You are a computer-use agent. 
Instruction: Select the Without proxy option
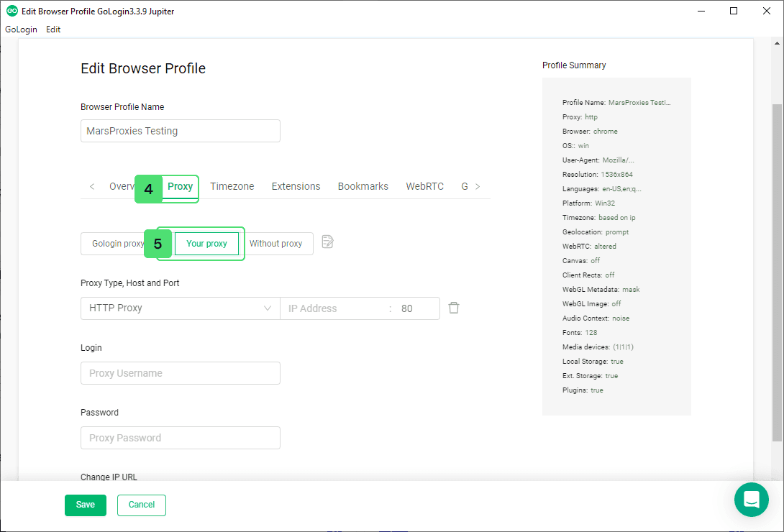276,244
